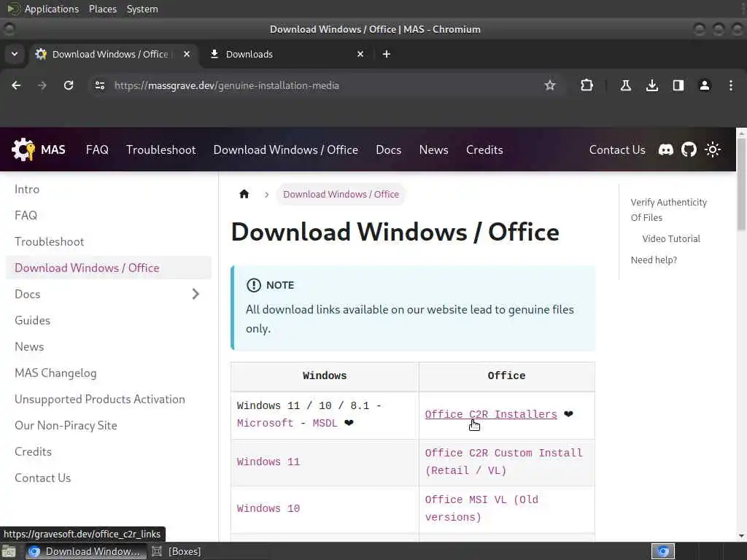
Task: Open the tab search dropdown arrow
Action: 15,54
